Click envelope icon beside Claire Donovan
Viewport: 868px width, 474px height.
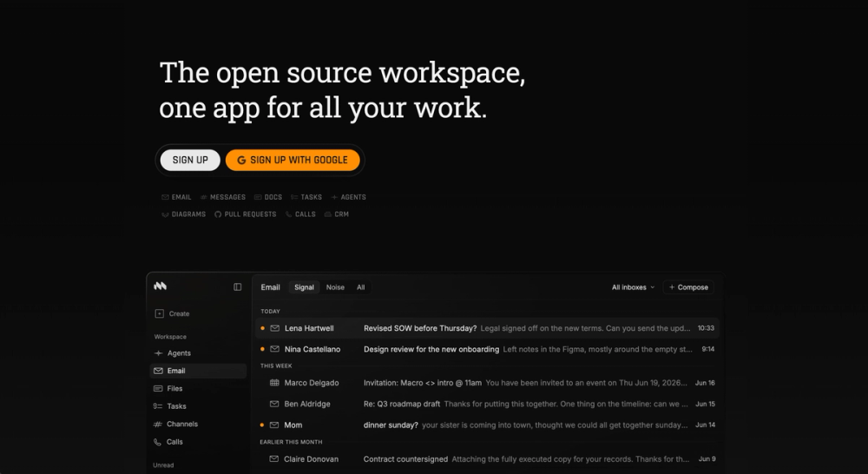[x=273, y=459]
